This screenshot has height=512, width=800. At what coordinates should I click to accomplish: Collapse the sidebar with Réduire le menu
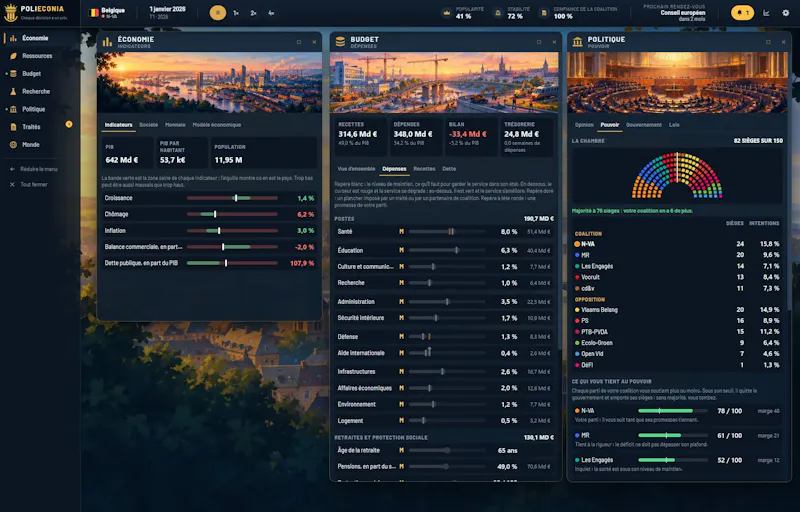35,169
